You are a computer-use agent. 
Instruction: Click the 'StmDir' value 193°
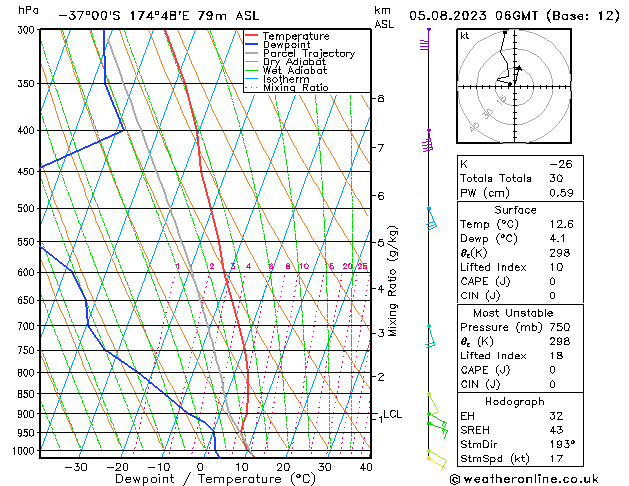[562, 444]
